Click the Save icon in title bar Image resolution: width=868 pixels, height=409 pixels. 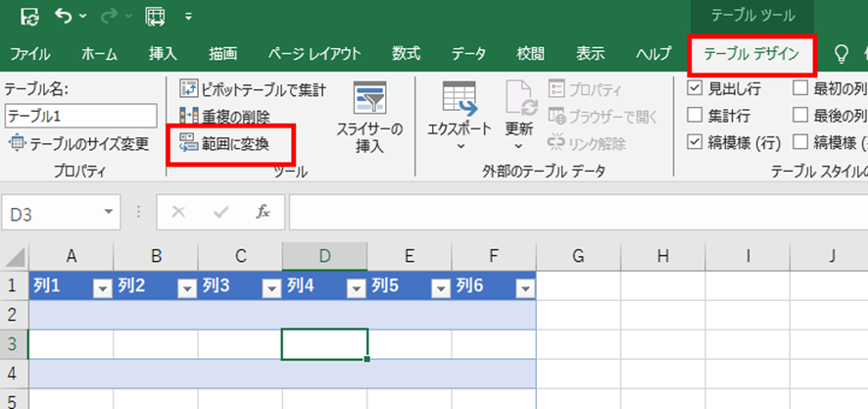click(x=29, y=16)
